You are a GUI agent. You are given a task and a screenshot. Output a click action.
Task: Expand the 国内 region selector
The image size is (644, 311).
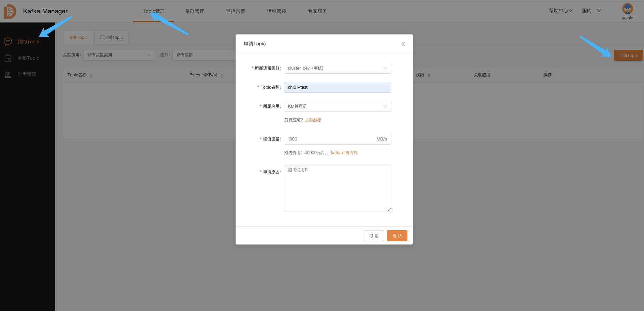coord(591,11)
